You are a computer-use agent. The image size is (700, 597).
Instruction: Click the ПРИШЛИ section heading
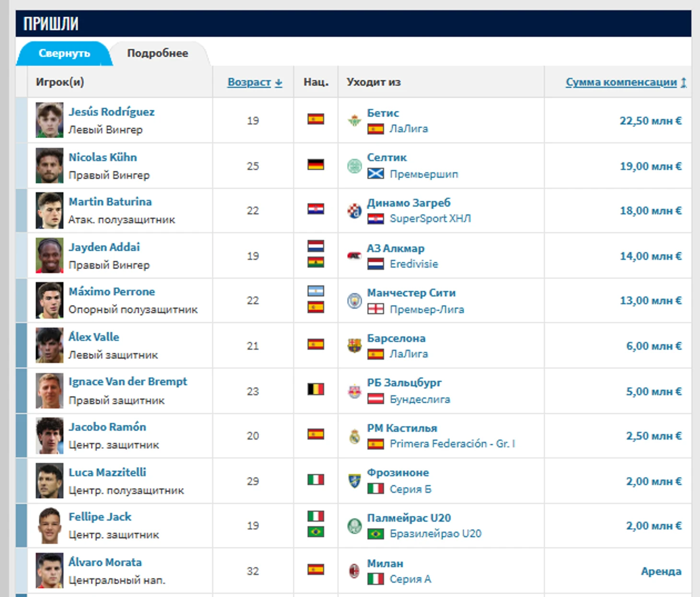pyautogui.click(x=51, y=23)
